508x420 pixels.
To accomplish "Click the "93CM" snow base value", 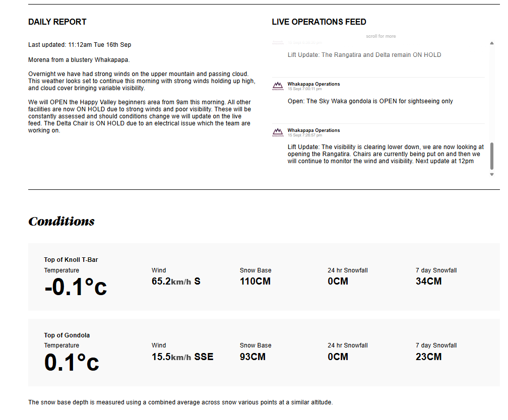I will point(252,357).
